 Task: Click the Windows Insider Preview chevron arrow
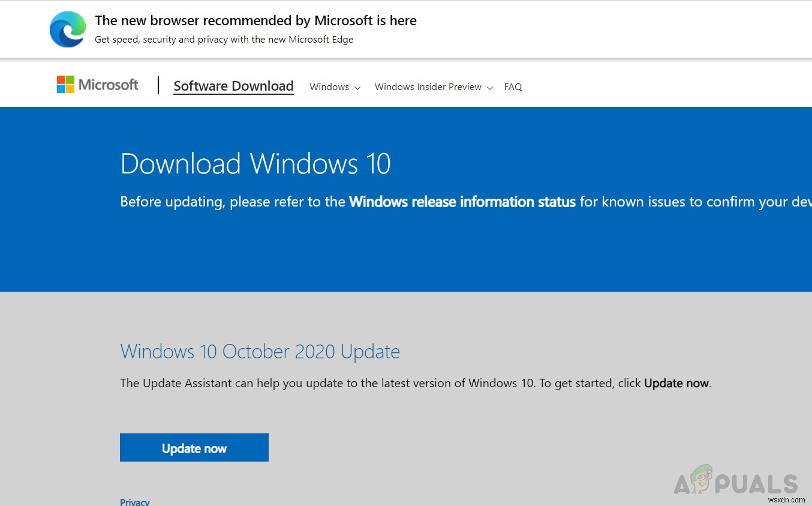click(x=490, y=88)
